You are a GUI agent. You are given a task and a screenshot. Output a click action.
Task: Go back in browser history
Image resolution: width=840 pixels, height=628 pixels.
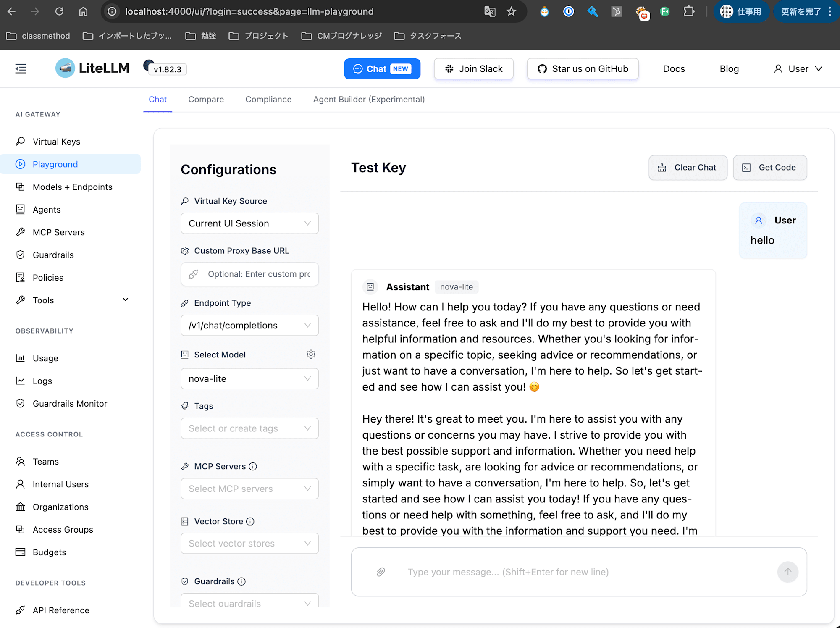(12, 11)
